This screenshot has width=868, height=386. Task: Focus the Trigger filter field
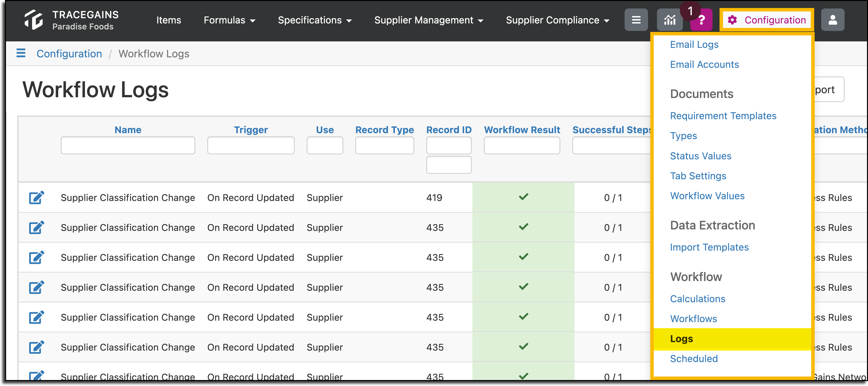[251, 145]
